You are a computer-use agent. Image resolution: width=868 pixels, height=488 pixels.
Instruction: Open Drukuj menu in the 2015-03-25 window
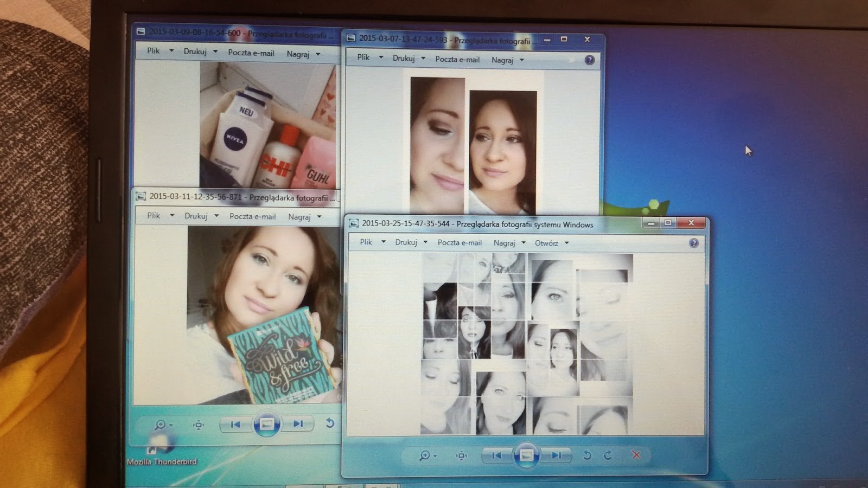coord(406,242)
